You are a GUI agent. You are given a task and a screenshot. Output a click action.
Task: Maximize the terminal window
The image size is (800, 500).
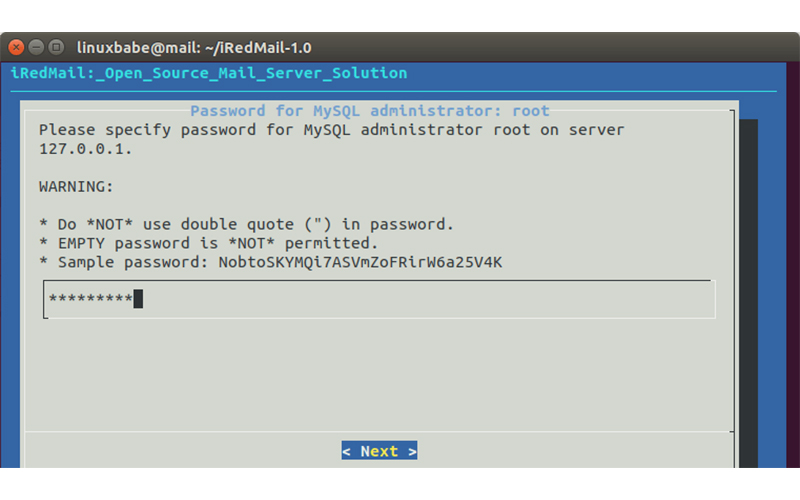click(56, 47)
